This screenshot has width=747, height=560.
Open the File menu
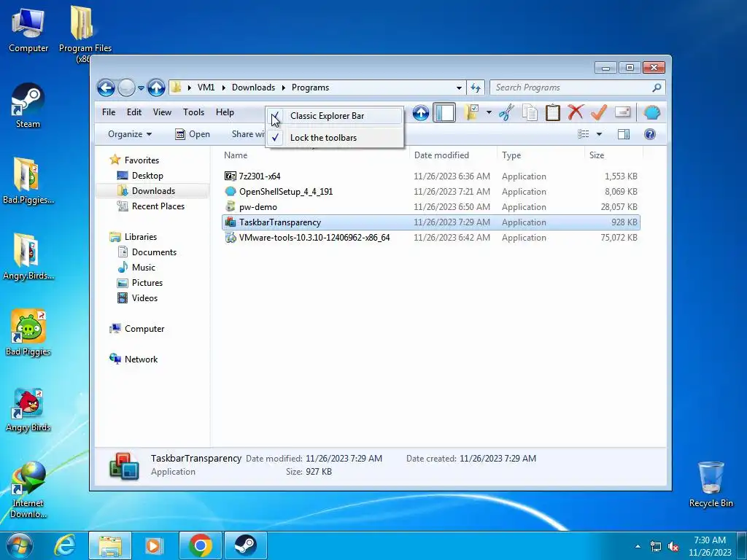pos(109,112)
